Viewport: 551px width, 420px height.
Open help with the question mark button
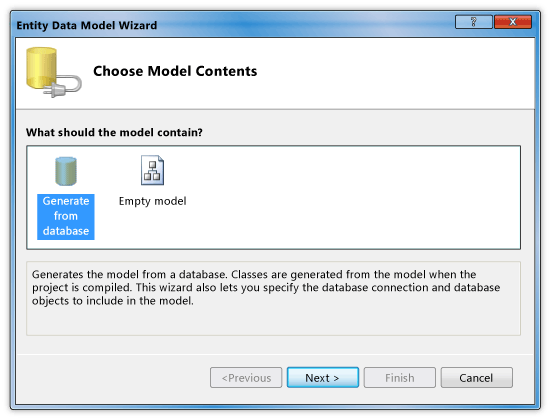pos(473,22)
